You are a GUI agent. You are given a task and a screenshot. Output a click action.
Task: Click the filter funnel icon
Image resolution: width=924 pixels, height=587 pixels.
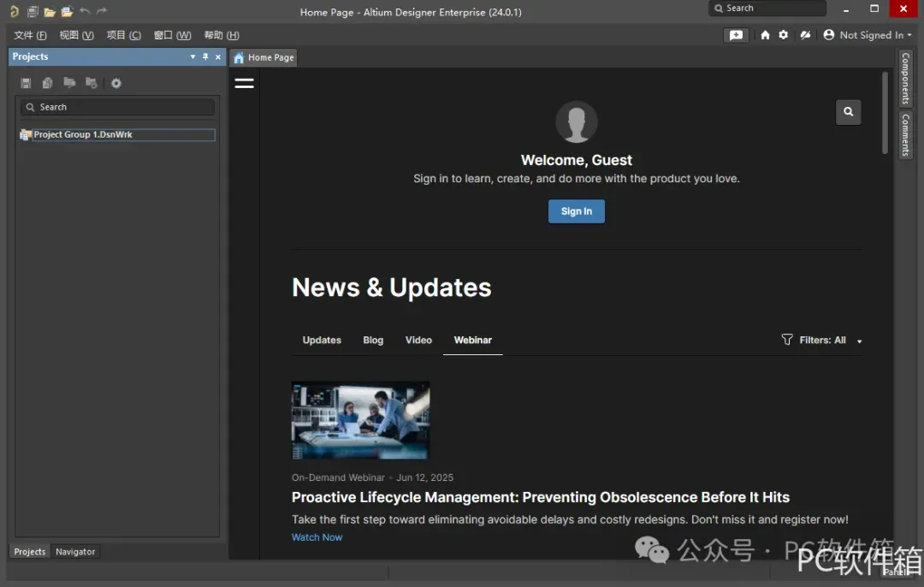(787, 340)
